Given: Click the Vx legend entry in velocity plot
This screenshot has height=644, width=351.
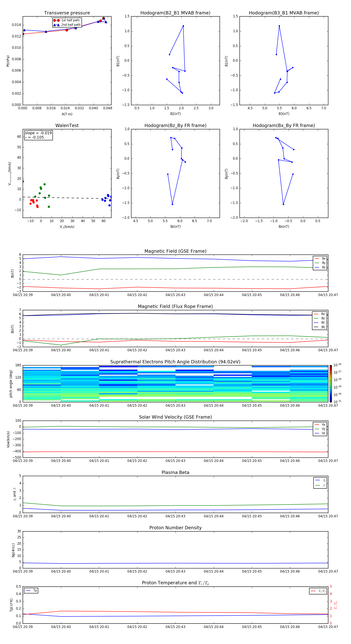Looking at the screenshot, I should (x=320, y=424).
